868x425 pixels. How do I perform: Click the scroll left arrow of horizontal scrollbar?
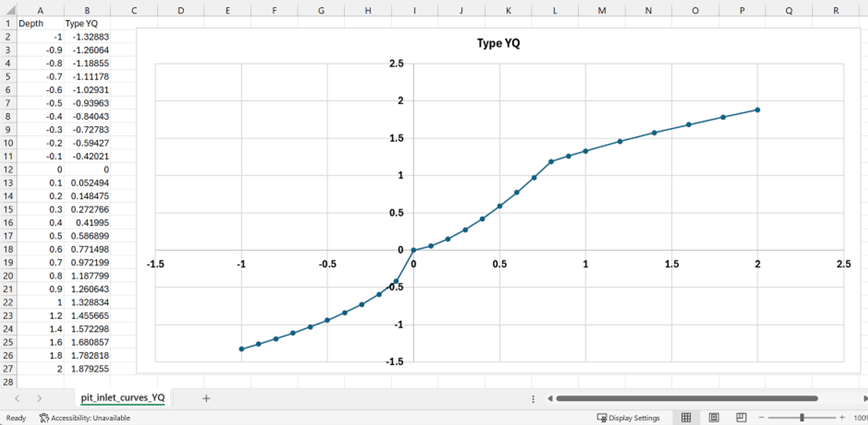pyautogui.click(x=551, y=398)
